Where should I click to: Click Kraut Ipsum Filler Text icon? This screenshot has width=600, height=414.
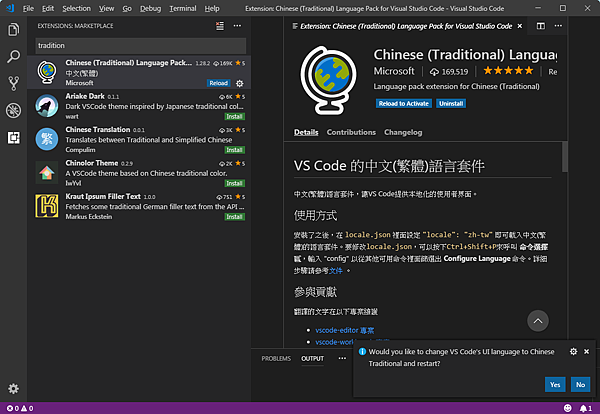tap(47, 206)
